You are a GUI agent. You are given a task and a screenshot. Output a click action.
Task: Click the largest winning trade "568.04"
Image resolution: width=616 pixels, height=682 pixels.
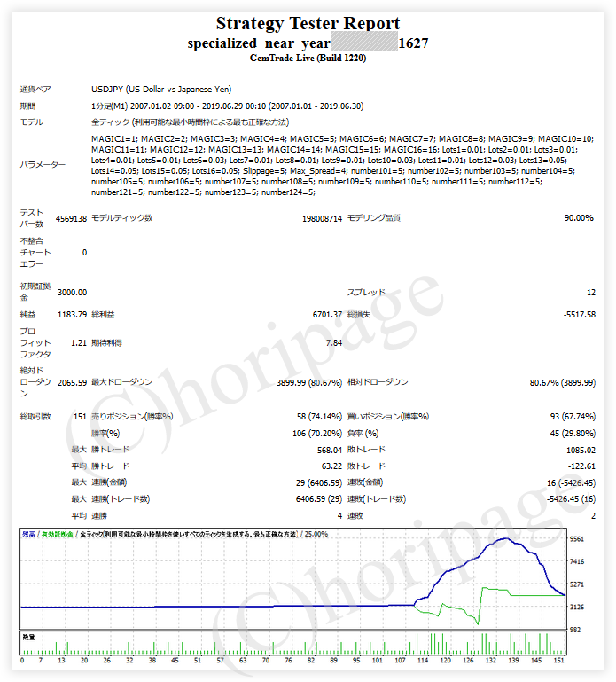tap(330, 451)
